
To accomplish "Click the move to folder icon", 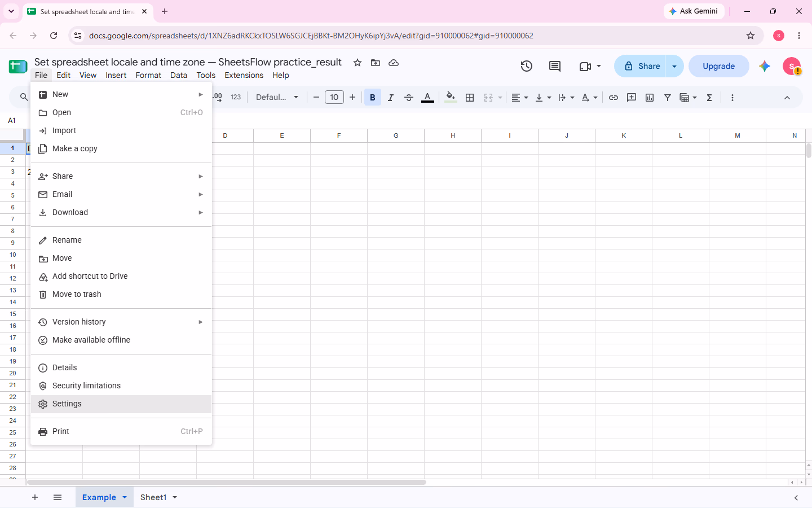I will [x=376, y=63].
